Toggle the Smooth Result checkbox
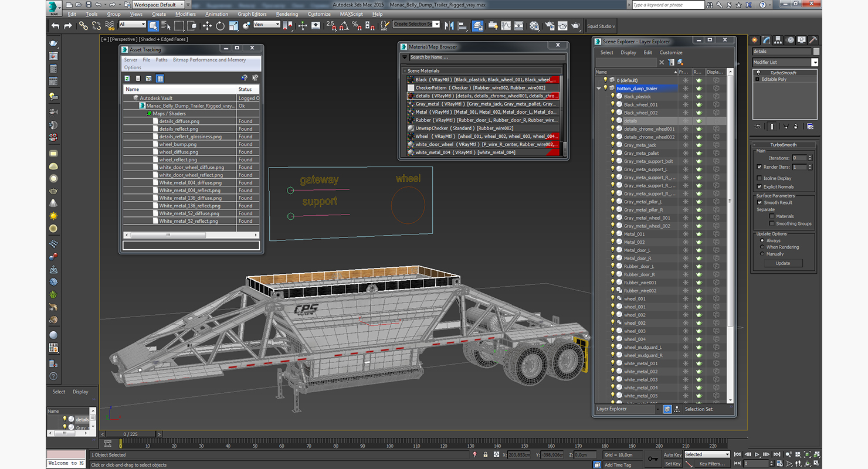The image size is (868, 469). (x=759, y=202)
